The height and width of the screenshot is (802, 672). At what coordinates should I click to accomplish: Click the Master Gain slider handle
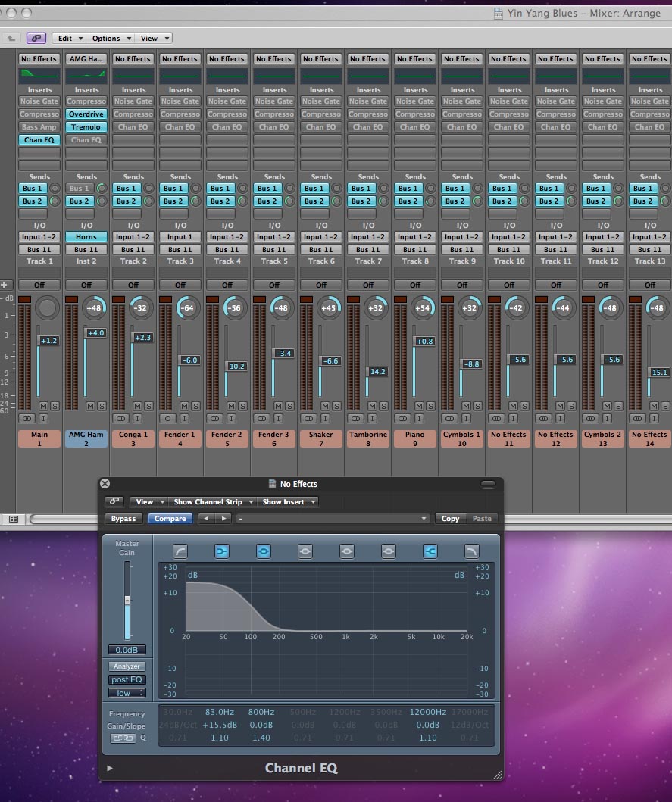pyautogui.click(x=127, y=601)
